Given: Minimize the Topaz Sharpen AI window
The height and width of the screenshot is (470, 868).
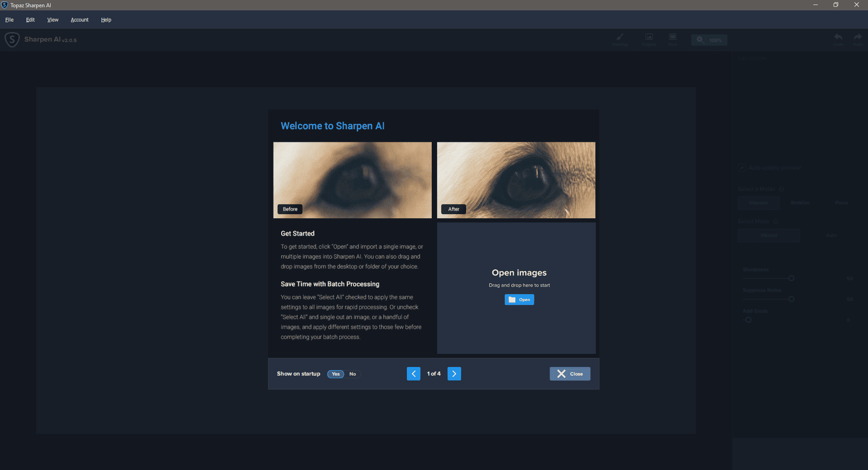Looking at the screenshot, I should [816, 5].
